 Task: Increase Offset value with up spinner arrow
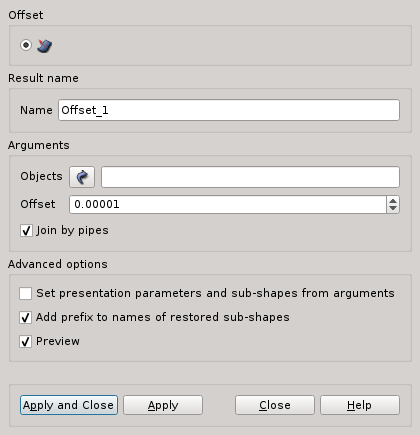tap(393, 201)
